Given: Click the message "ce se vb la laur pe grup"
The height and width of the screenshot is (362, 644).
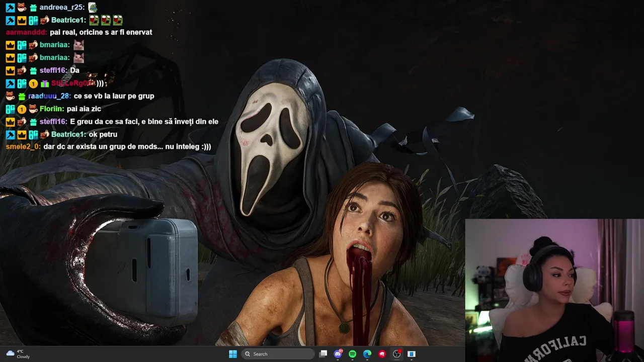Looking at the screenshot, I should coord(114,96).
